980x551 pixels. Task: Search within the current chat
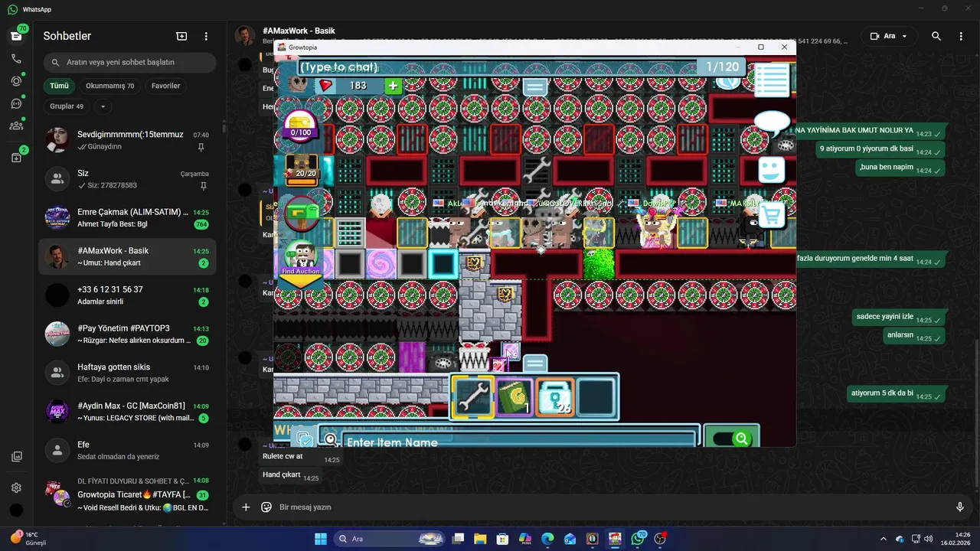pyautogui.click(x=936, y=36)
